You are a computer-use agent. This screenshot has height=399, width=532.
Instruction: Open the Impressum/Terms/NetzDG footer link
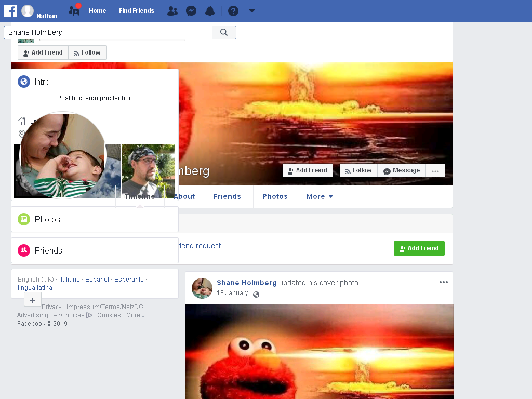105,307
